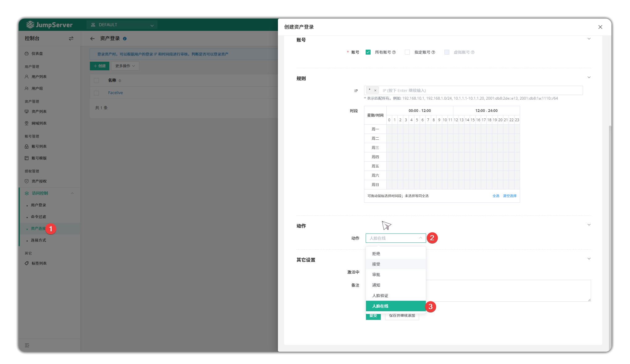Collapse the 规则 section chevron
630x364 pixels.
(x=589, y=77)
